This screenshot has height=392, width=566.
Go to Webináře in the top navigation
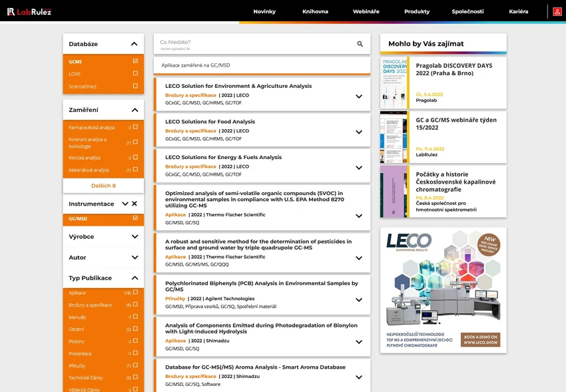click(366, 11)
